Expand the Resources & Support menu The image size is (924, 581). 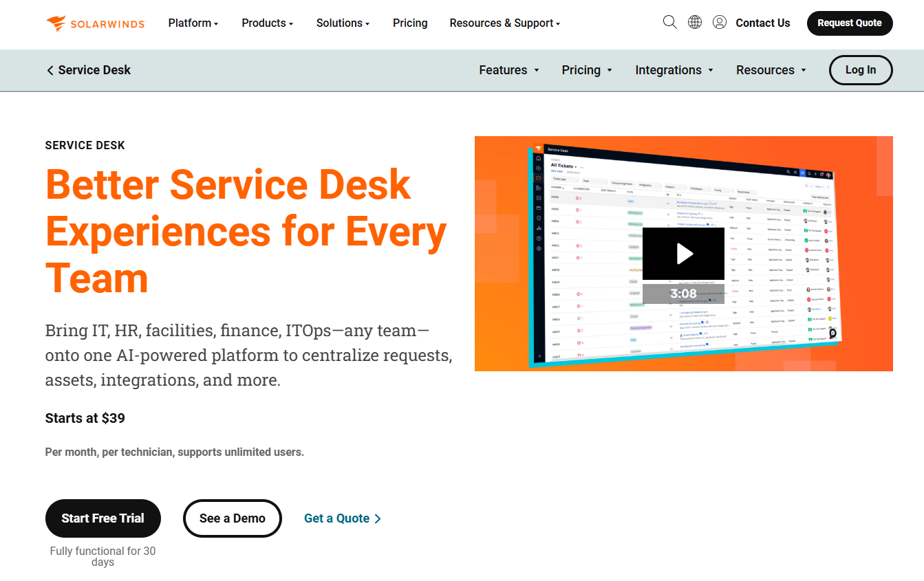tap(505, 23)
